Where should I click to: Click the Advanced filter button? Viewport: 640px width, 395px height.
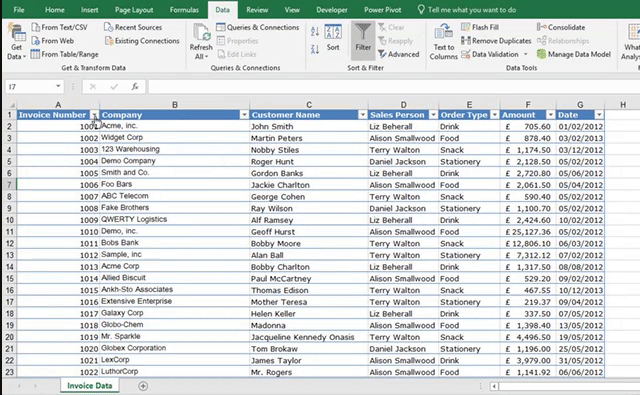pyautogui.click(x=399, y=54)
